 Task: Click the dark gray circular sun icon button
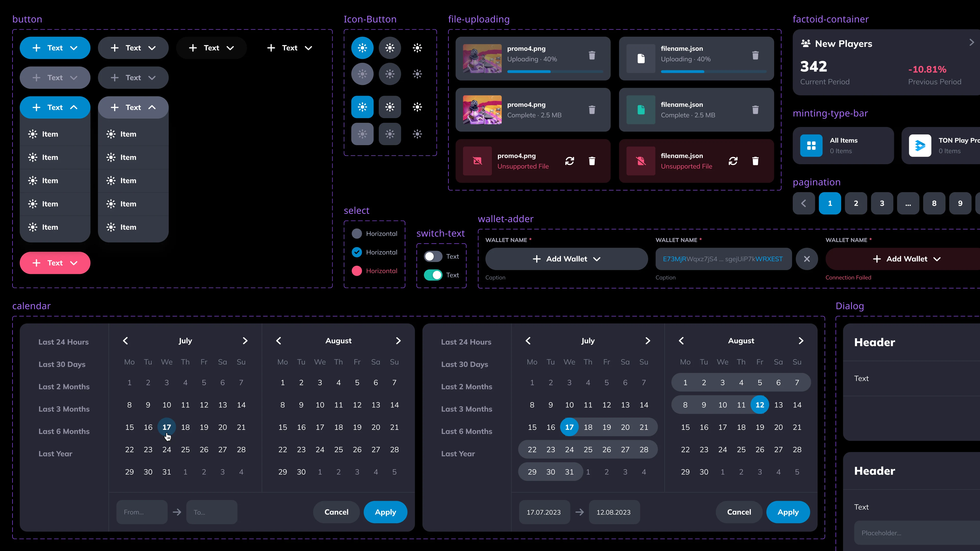[389, 48]
